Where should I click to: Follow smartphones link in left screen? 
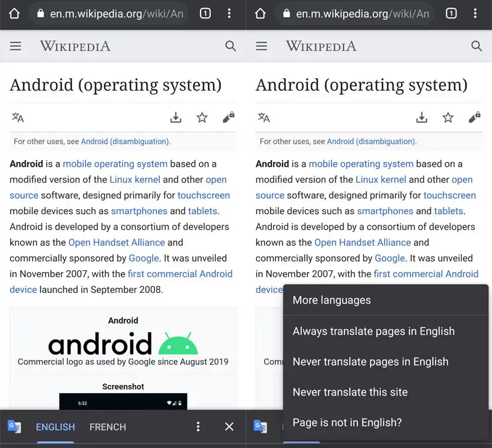click(x=139, y=211)
